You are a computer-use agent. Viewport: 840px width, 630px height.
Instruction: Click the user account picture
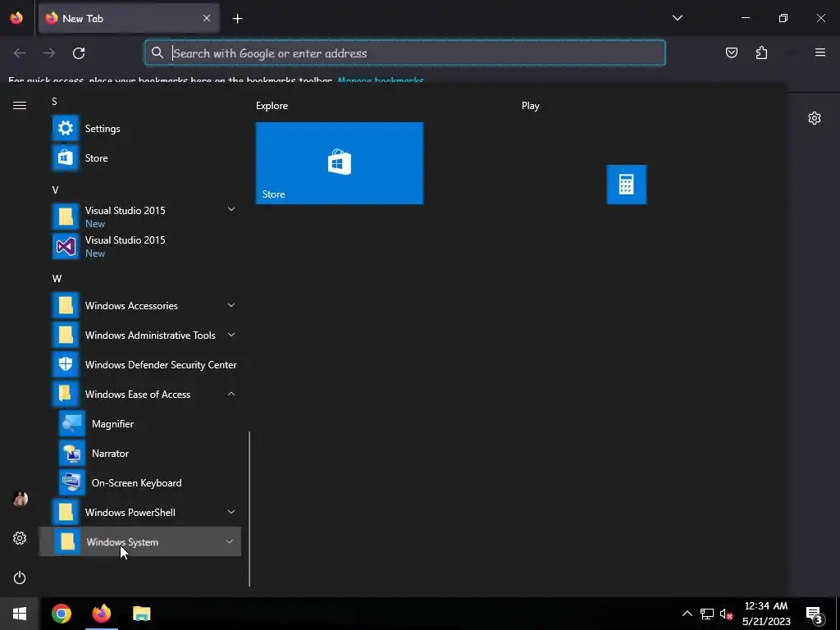pos(20,499)
